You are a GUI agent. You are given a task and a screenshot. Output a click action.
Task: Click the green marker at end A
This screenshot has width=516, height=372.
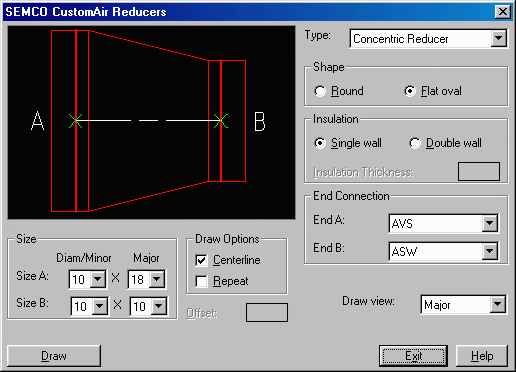pos(76,121)
